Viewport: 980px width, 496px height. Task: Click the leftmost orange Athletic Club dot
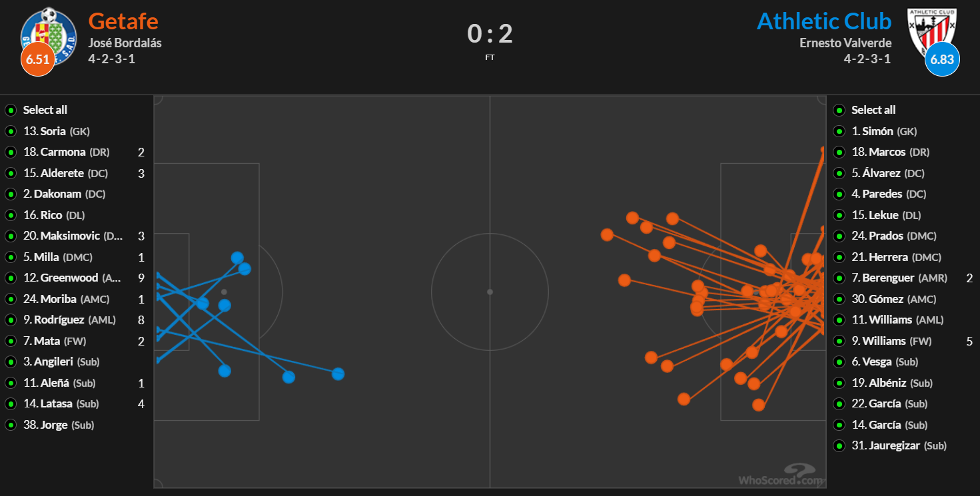[x=606, y=234]
